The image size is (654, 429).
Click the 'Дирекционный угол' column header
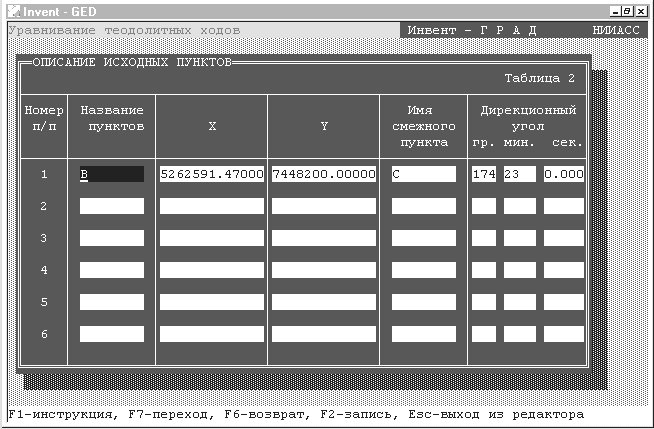pos(528,118)
